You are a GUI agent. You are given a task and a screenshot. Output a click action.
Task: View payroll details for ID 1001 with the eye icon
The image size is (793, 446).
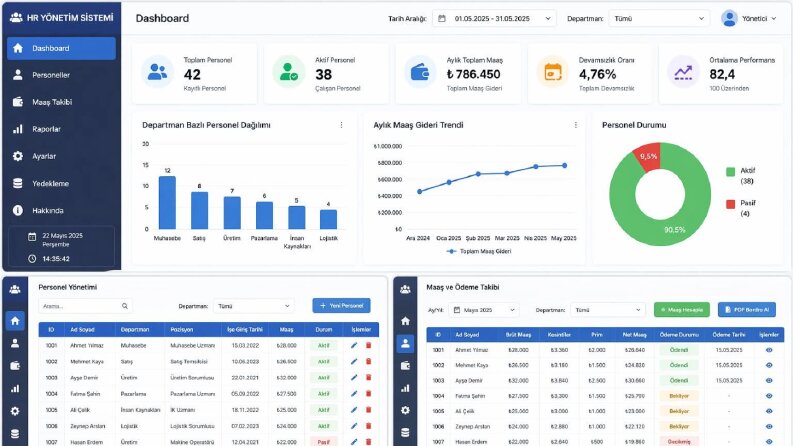click(769, 350)
